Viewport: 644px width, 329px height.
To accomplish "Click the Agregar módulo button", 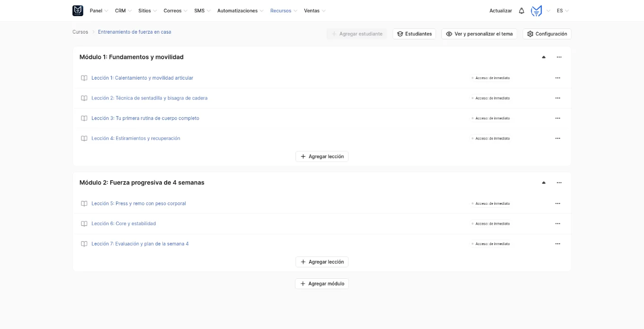I will tap(322, 283).
